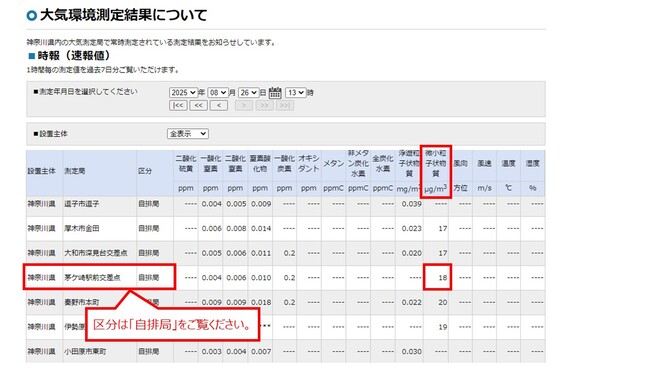Click the m/s unit cell

coord(484,188)
